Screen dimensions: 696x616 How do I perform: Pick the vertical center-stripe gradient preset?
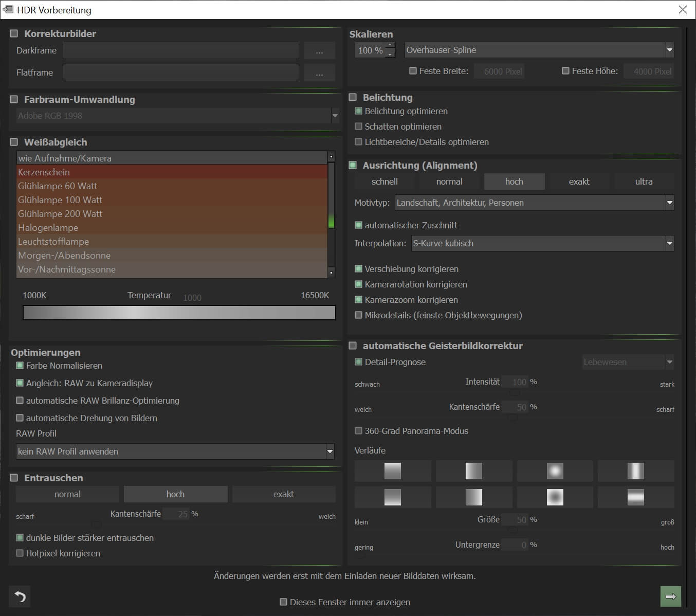click(x=636, y=471)
